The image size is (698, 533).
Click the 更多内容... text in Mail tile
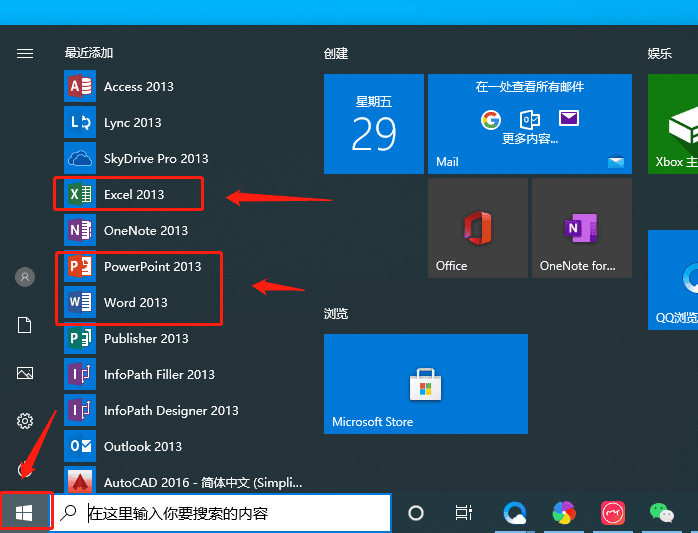click(530, 138)
